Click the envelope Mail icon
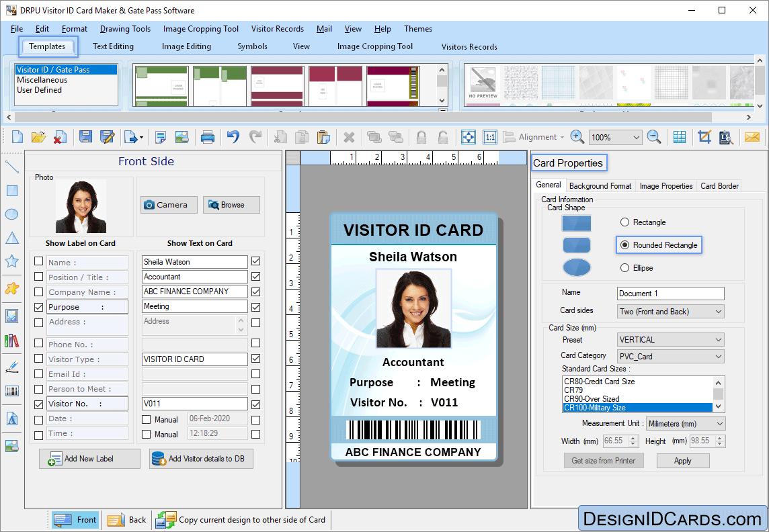Viewport: 769px width, 532px height. click(x=752, y=137)
